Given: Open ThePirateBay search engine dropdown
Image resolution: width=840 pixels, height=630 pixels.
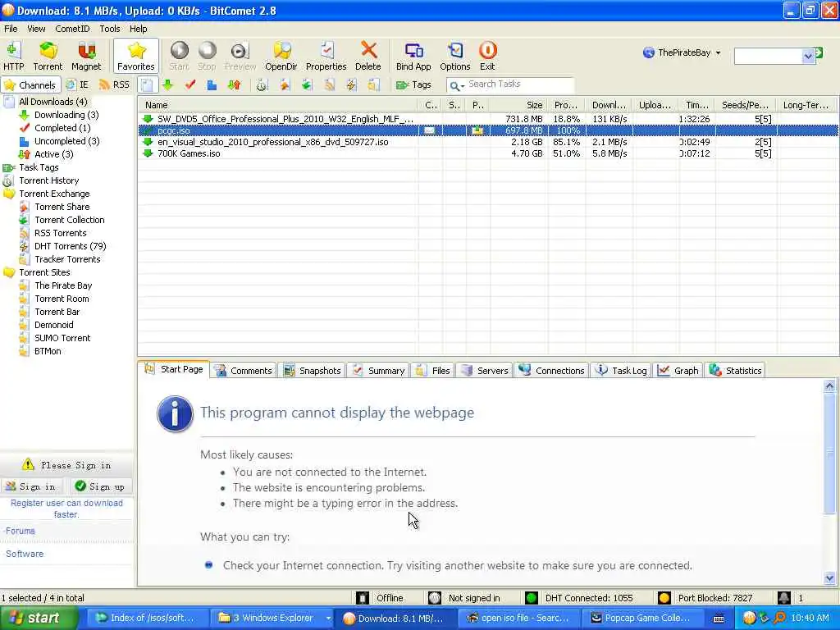Looking at the screenshot, I should tap(682, 52).
